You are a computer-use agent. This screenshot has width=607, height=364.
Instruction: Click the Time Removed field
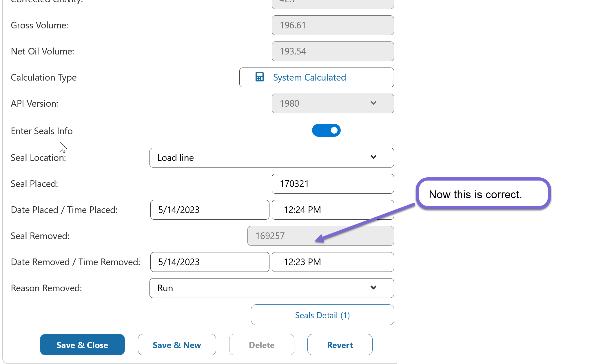tap(332, 262)
